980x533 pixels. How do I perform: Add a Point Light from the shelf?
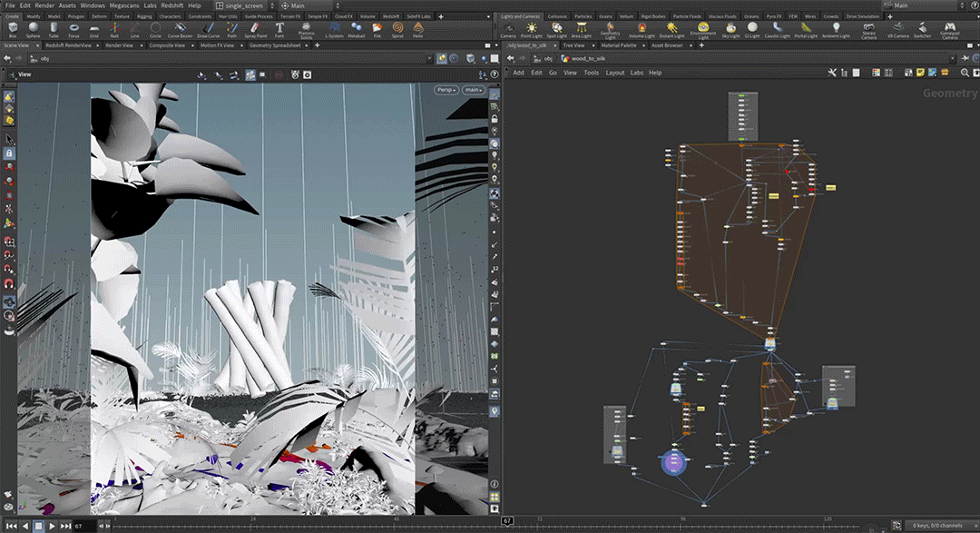click(x=533, y=29)
